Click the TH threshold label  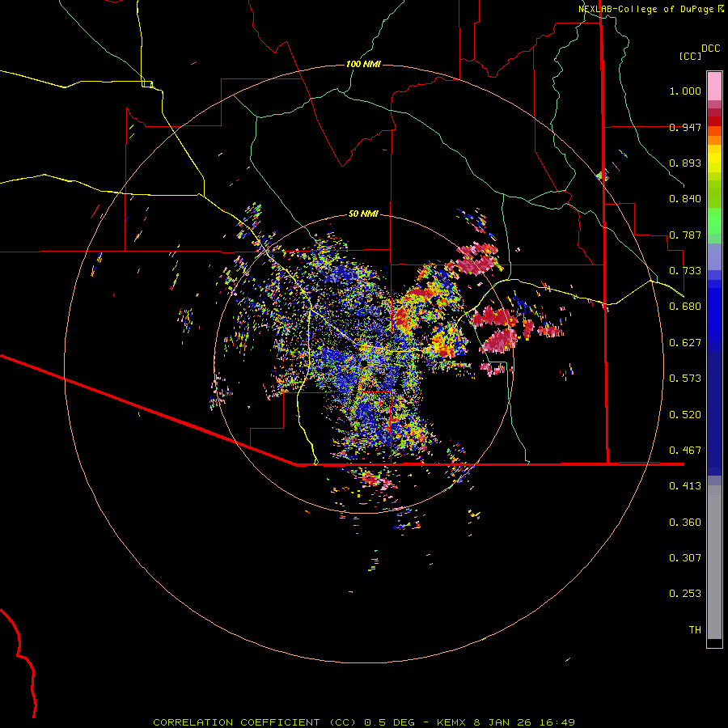pyautogui.click(x=695, y=630)
